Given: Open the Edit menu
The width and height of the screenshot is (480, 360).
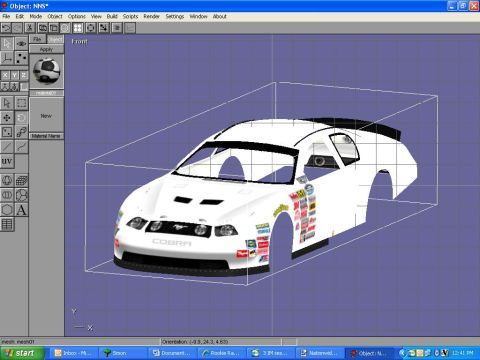Looking at the screenshot, I should click(20, 16).
